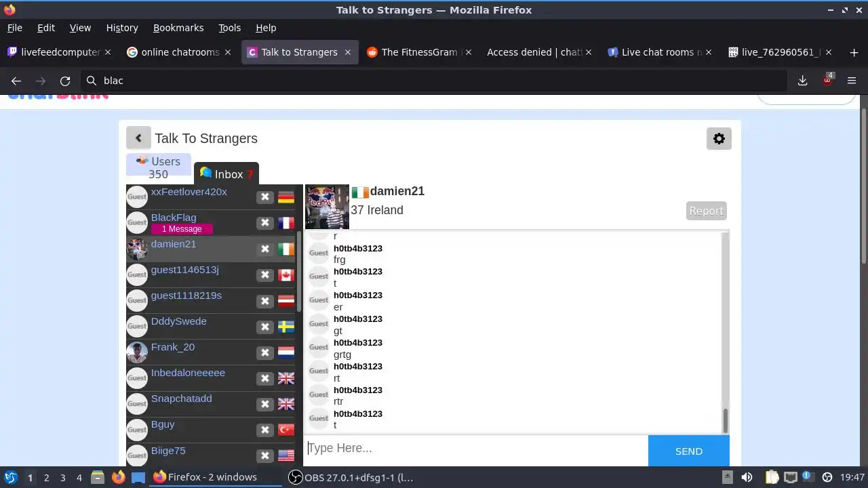The height and width of the screenshot is (488, 868).
Task: Go back with the Talk To Strangers arrow
Action: pos(138,138)
